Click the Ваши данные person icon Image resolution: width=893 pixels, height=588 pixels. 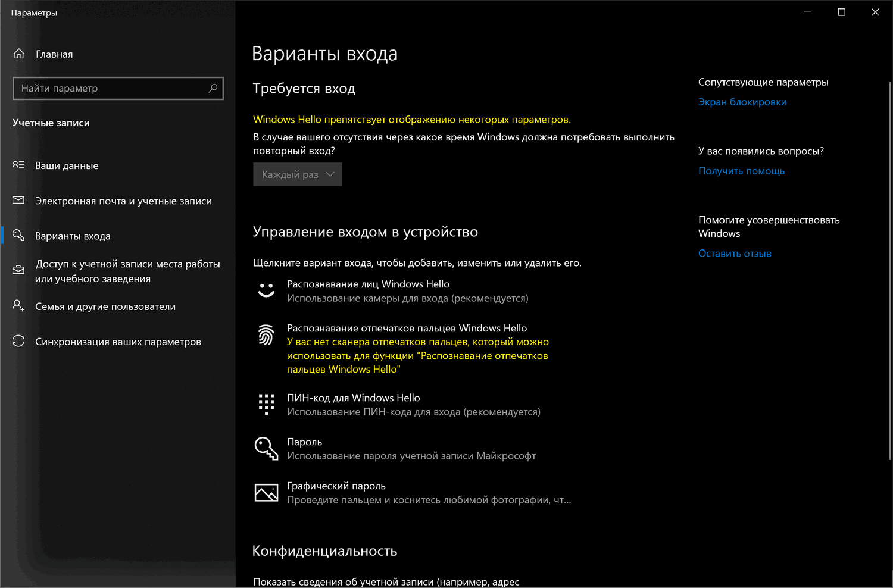click(18, 165)
